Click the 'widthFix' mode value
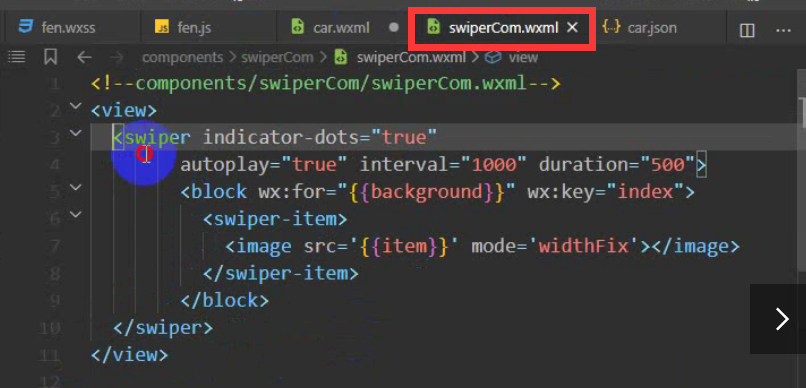 pyautogui.click(x=583, y=247)
